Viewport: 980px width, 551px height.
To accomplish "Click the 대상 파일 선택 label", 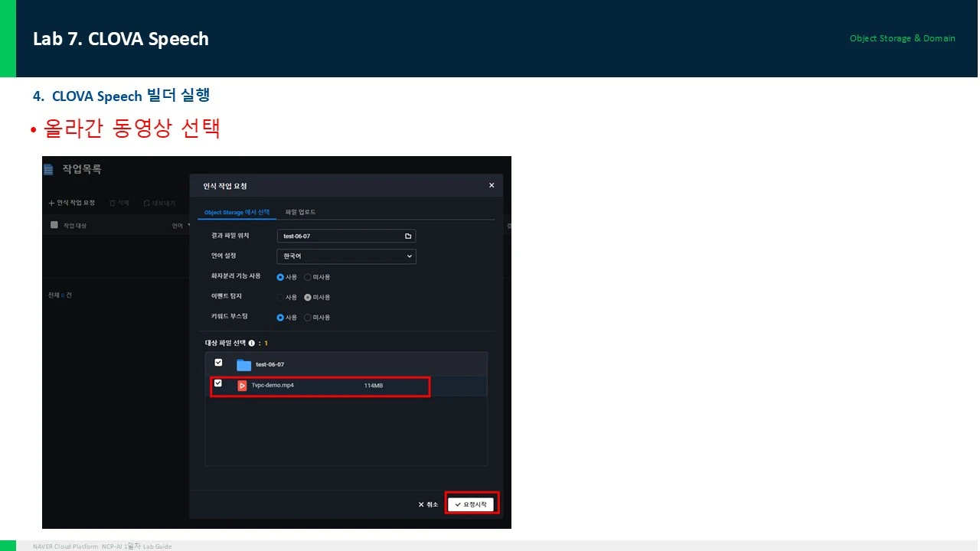I will [x=225, y=344].
